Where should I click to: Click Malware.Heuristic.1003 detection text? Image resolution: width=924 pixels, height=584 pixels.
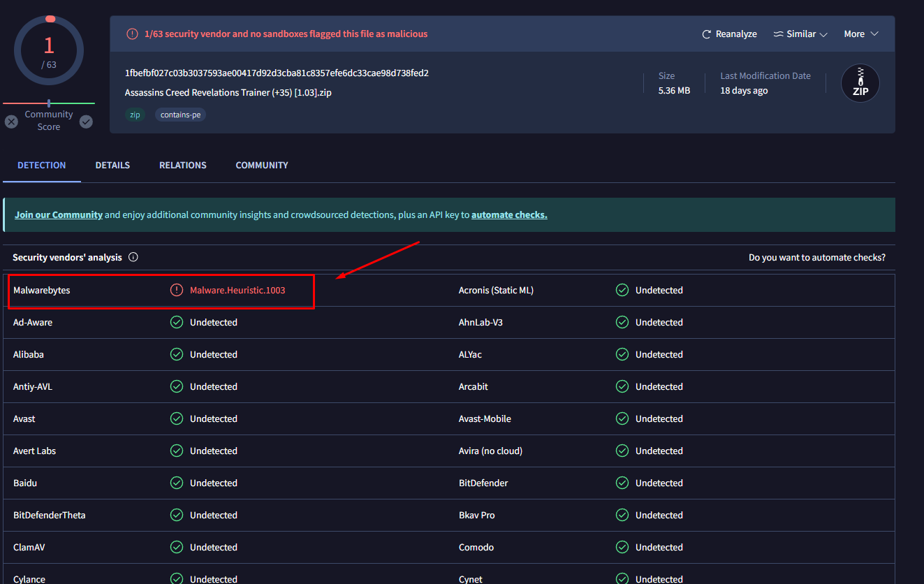pos(237,290)
